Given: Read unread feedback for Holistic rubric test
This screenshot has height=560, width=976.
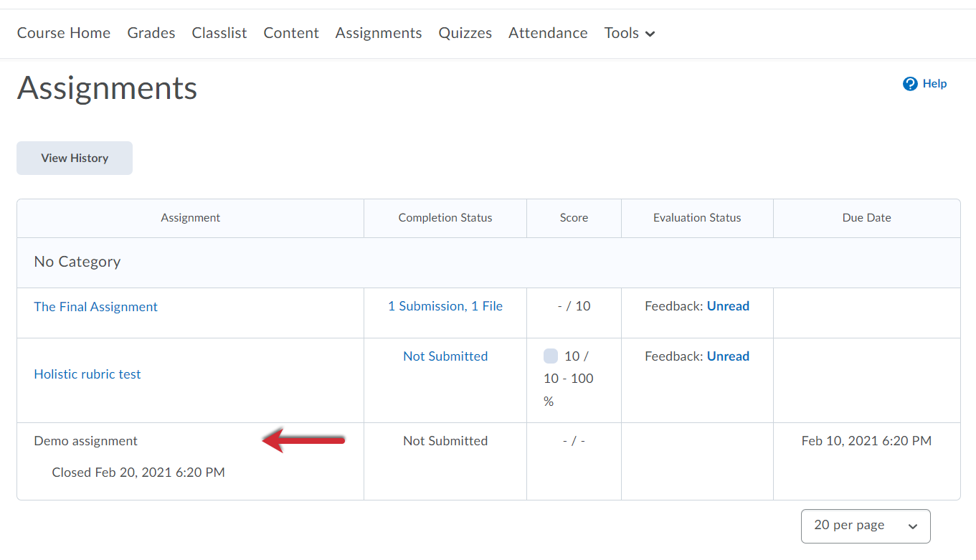Looking at the screenshot, I should (728, 356).
